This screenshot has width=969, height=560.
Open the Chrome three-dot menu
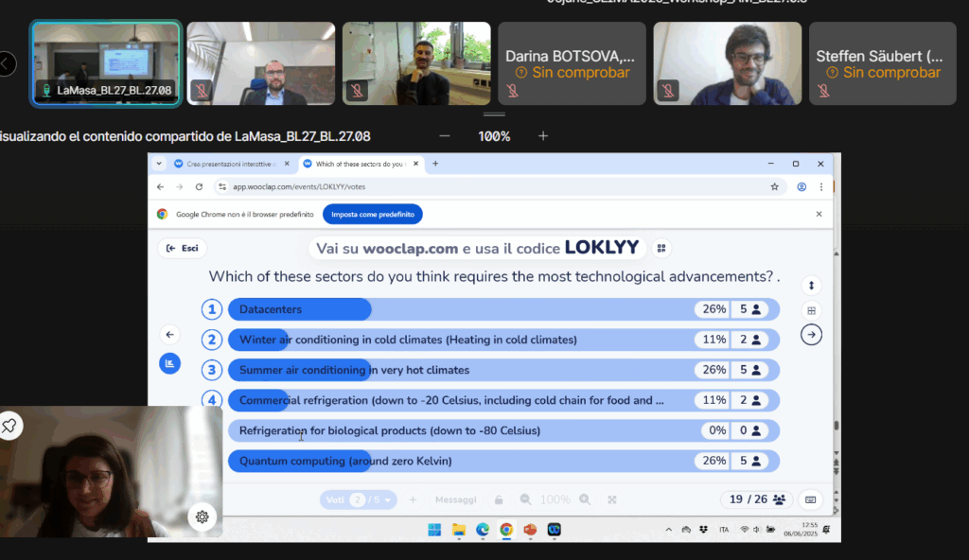point(821,186)
